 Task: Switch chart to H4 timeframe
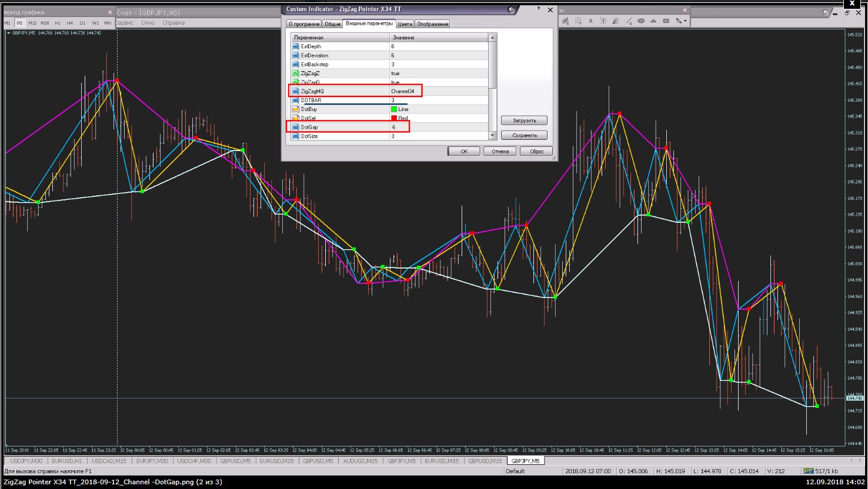(x=70, y=23)
